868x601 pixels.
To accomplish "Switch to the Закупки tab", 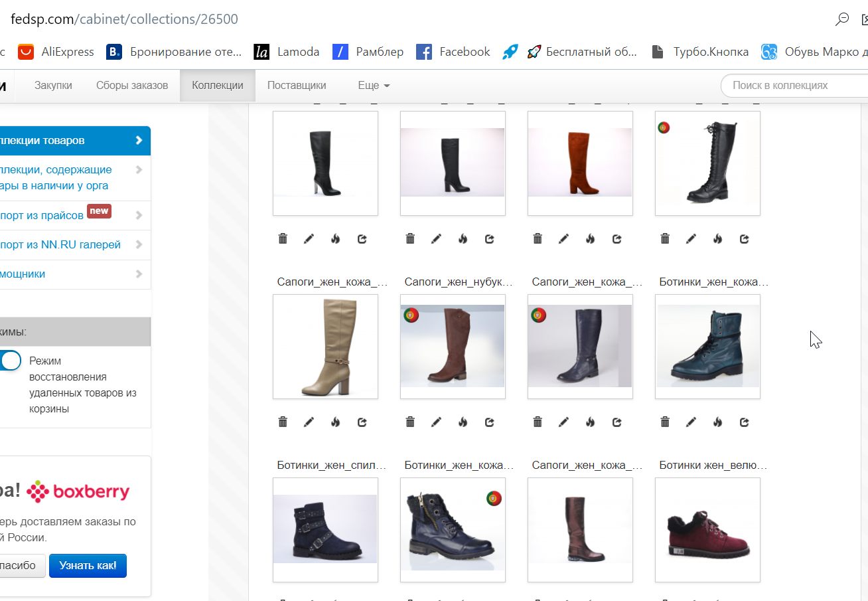I will (53, 85).
